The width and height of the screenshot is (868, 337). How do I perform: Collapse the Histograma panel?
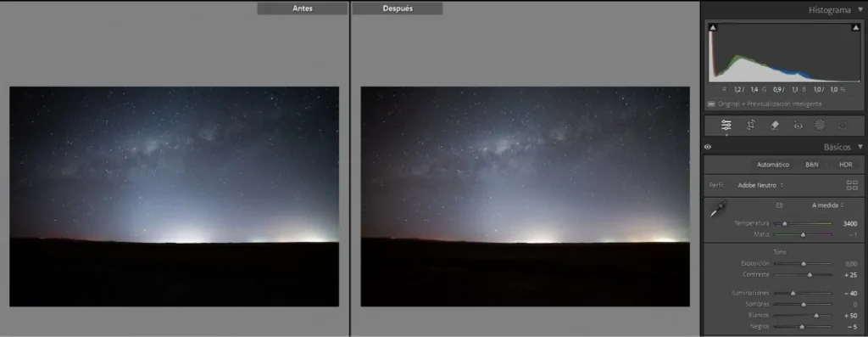click(x=860, y=10)
